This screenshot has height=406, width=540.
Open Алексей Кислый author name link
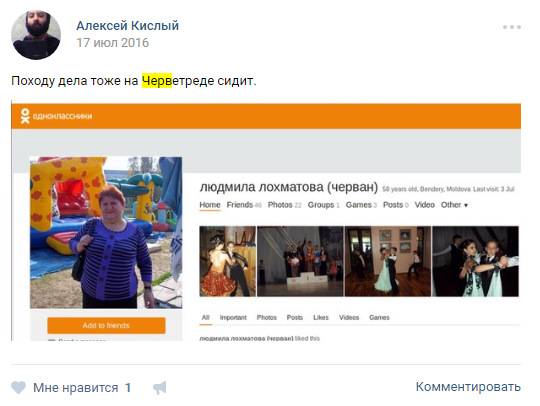point(127,25)
